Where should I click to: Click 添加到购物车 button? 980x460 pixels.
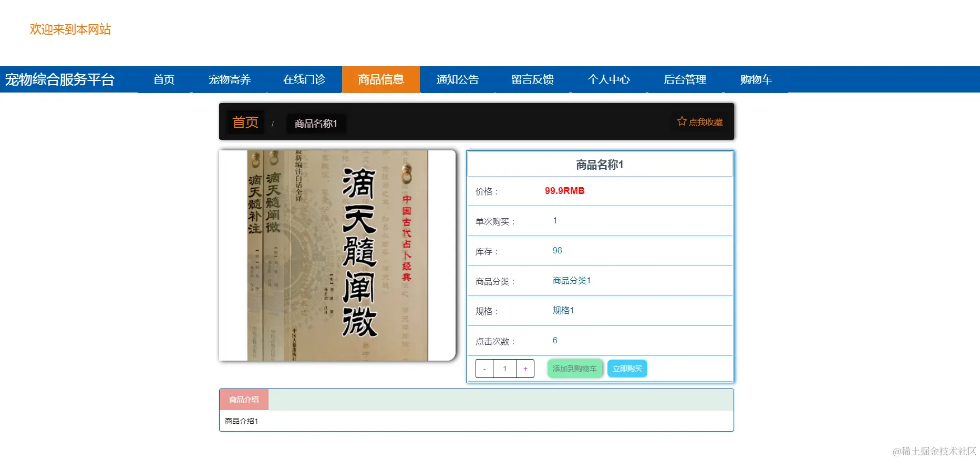575,369
